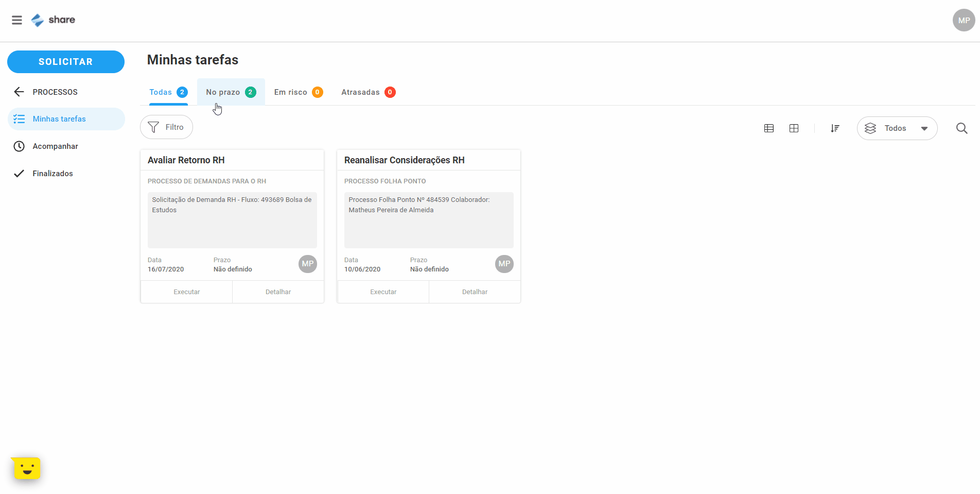Click Executar on Reanalisar Considerações RH card
The height and width of the screenshot is (494, 980).
point(383,292)
